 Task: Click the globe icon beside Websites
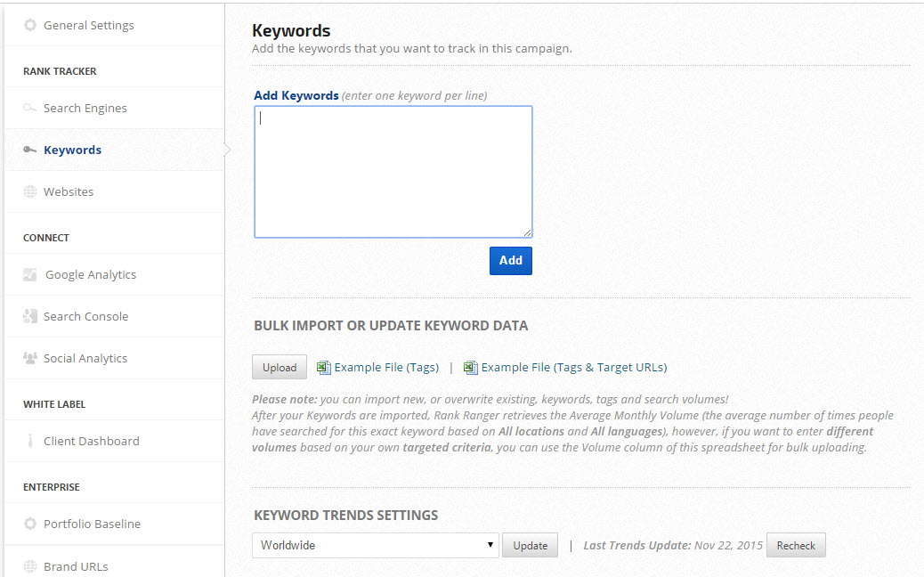(x=30, y=191)
